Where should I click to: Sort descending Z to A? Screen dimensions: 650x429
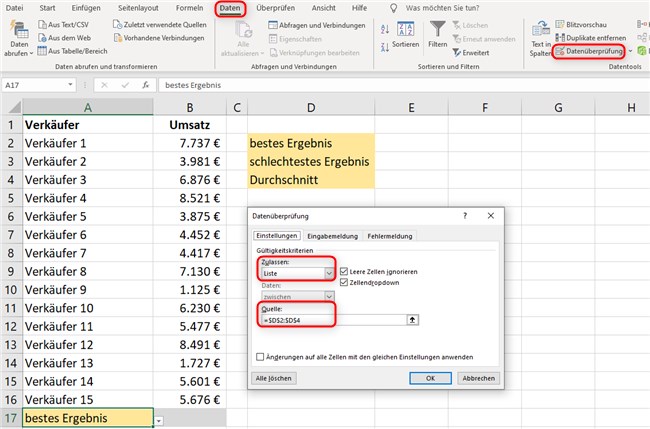385,47
